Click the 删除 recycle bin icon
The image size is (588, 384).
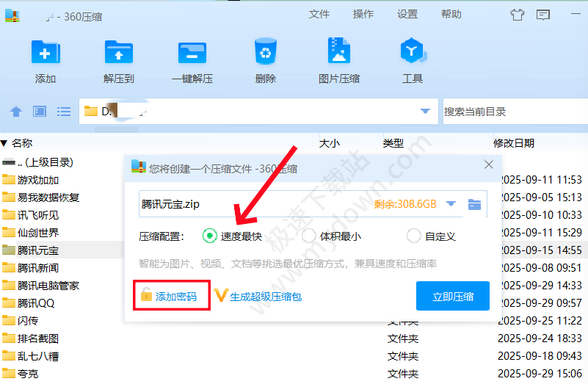coord(266,51)
